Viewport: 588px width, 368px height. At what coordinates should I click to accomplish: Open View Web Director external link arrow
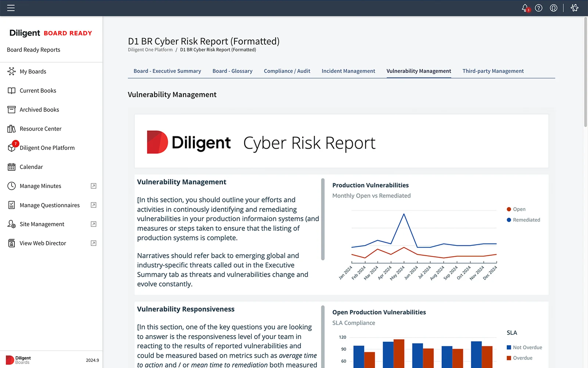(x=94, y=243)
